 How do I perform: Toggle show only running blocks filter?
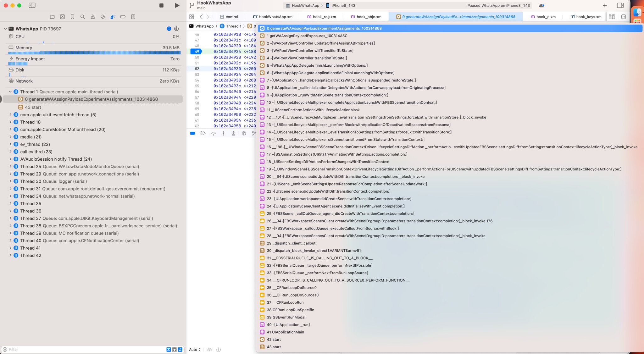[180, 350]
